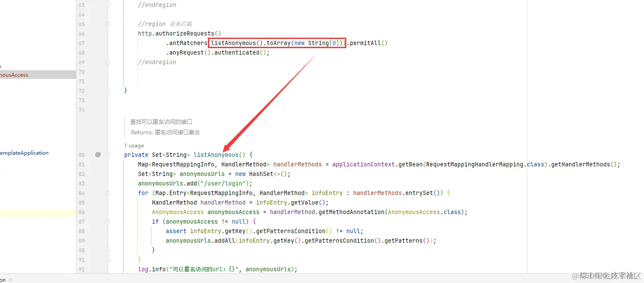
Task: Click the 'Returns: 匿名访问接口集合' doc line
Action: [x=165, y=132]
